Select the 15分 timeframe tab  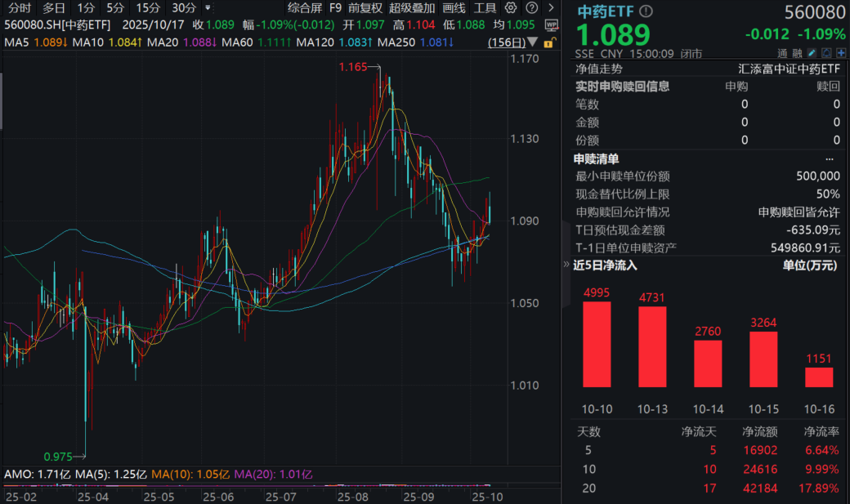tap(148, 7)
